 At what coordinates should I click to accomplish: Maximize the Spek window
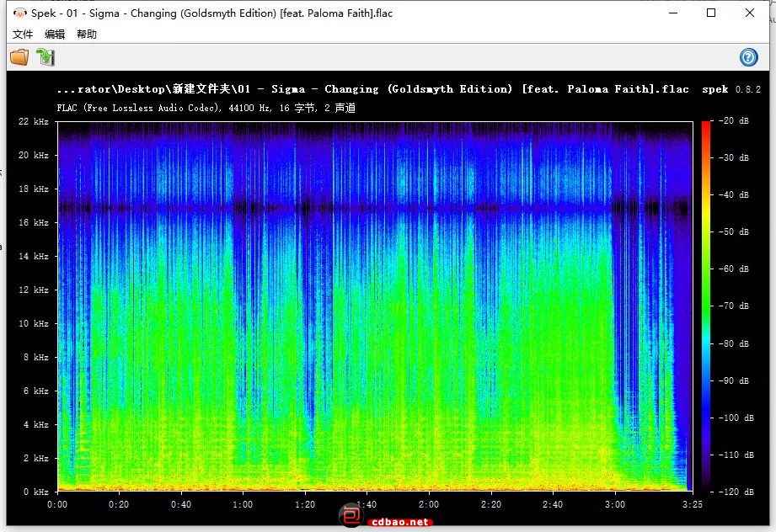point(711,13)
